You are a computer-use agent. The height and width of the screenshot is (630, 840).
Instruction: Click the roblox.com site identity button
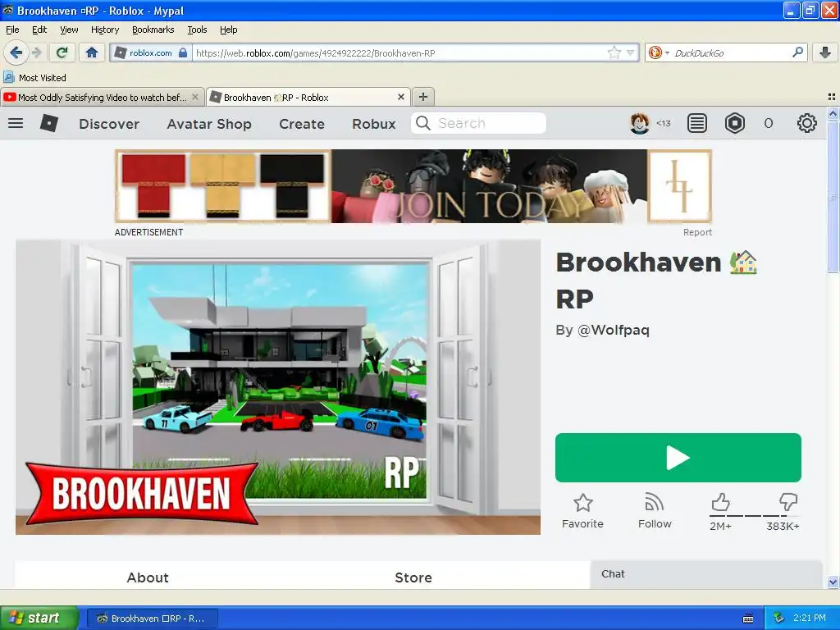pos(151,52)
